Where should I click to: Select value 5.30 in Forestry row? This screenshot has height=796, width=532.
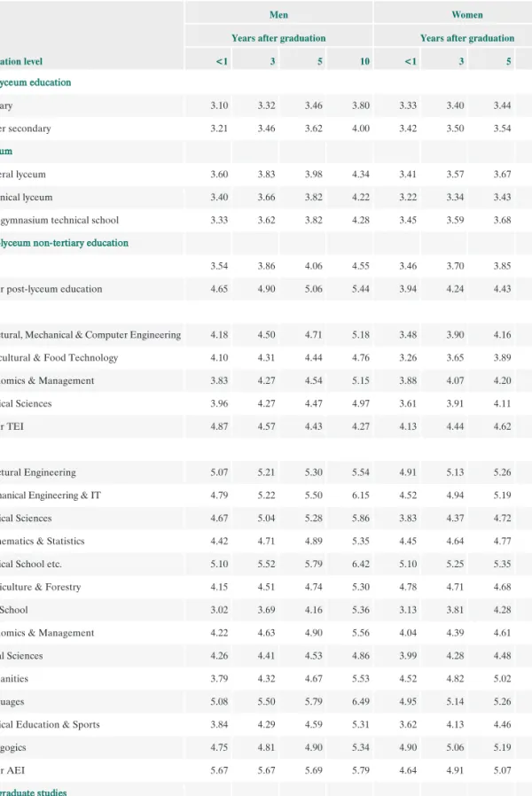pos(360,587)
